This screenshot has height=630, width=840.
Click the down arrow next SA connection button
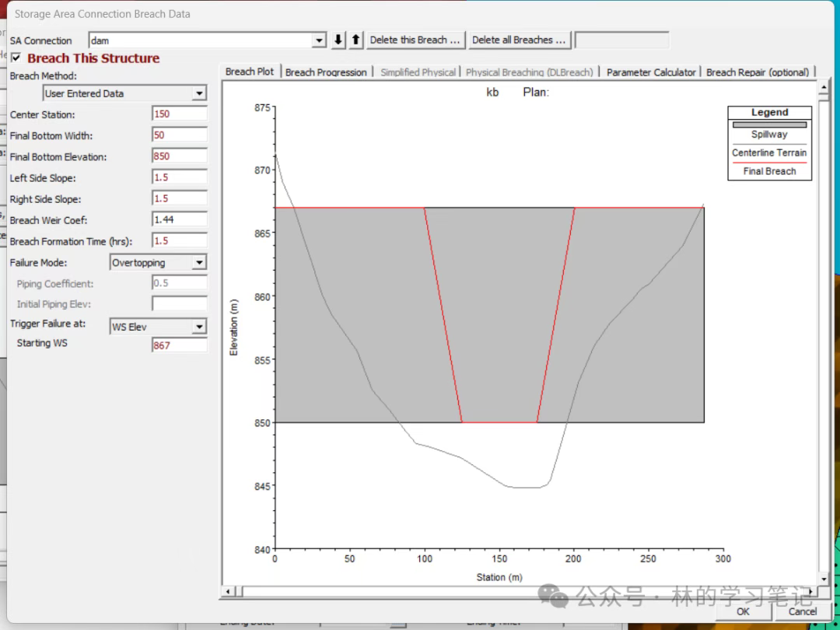[339, 40]
